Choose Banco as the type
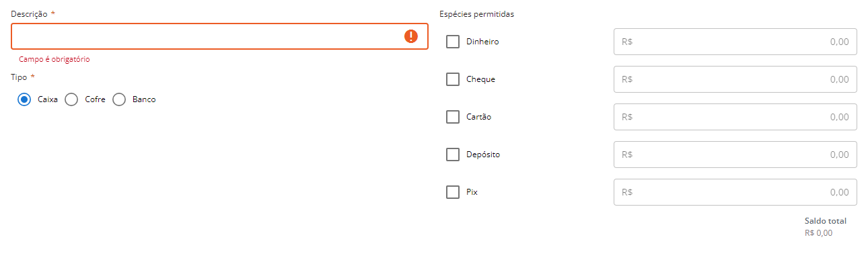Viewport: 868px width, 260px height. pos(119,99)
